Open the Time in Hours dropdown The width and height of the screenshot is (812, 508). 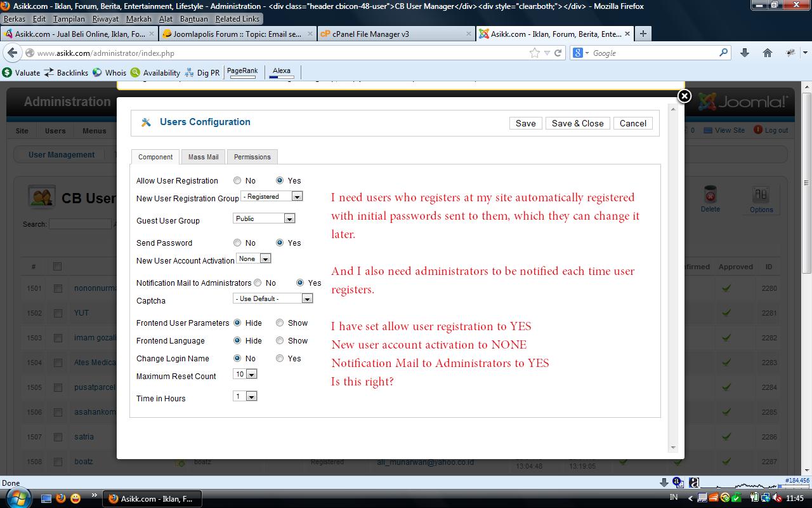pos(245,396)
